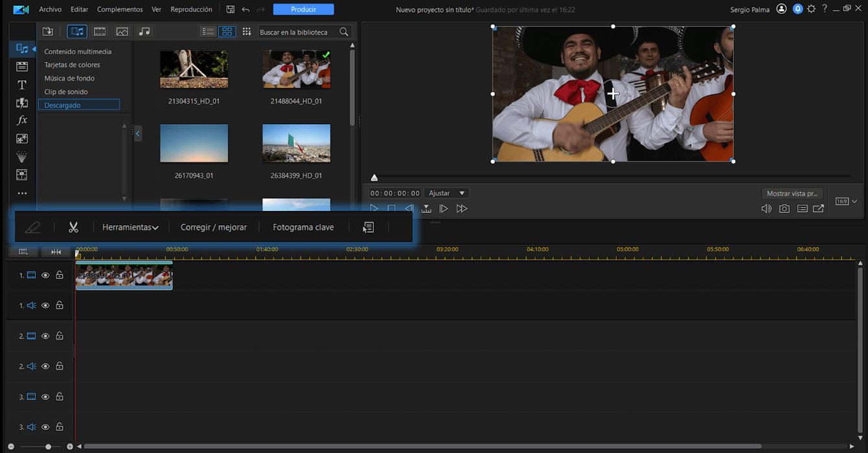This screenshot has height=453, width=868.
Task: Click the import media icon
Action: tap(48, 32)
